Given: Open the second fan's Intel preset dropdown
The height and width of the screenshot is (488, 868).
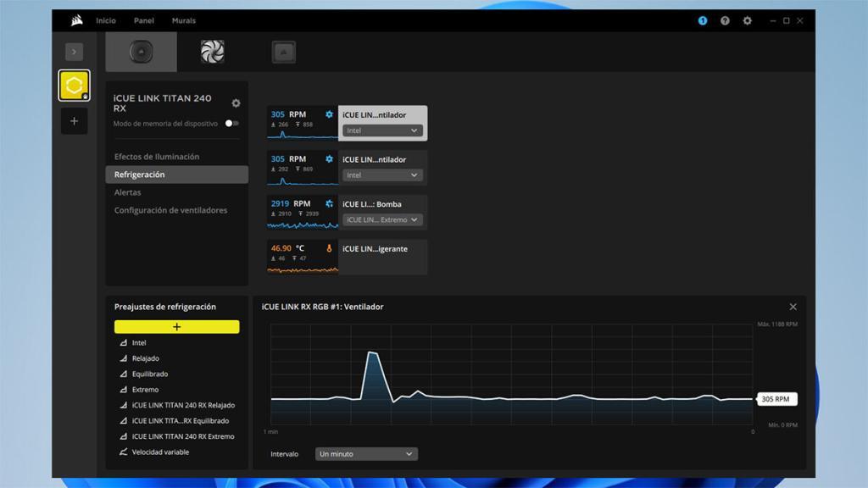Looking at the screenshot, I should pos(382,175).
